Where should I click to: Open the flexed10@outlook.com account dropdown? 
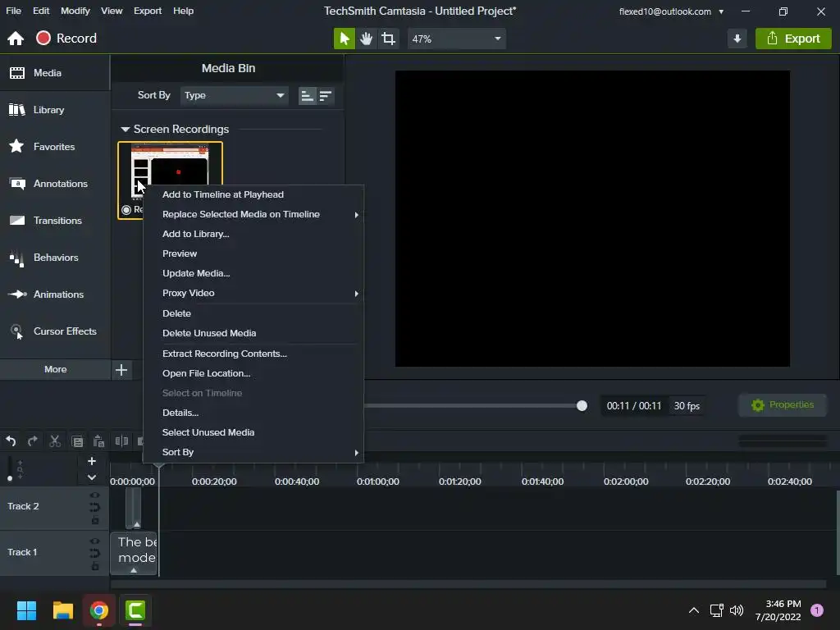pos(671,11)
